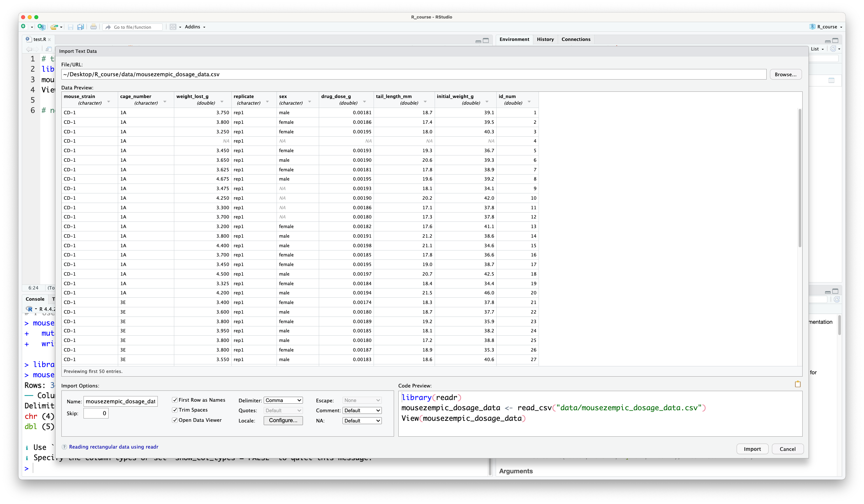Click the Help pane vertical scrollbar
Screen dimensions: 864x504
[839, 325]
